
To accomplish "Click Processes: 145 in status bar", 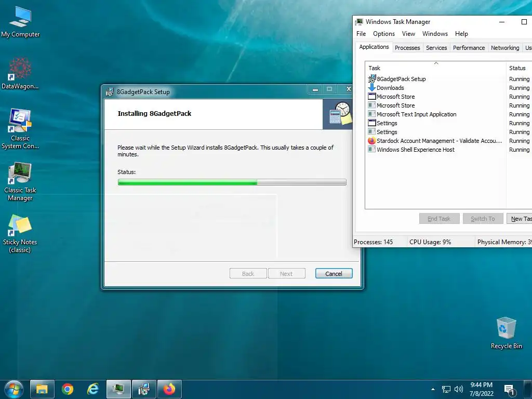I will pos(373,242).
